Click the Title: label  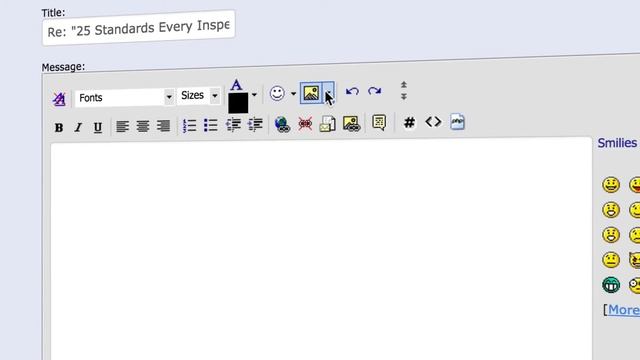click(x=53, y=13)
